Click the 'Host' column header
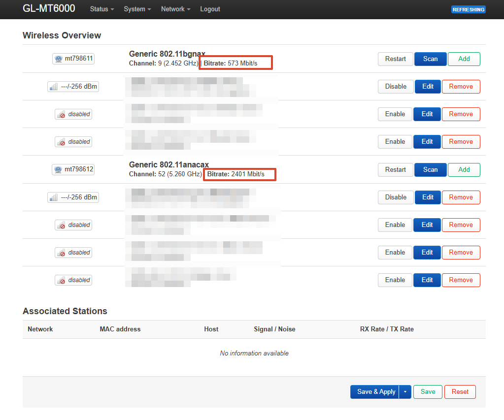The height and width of the screenshot is (420, 504). tap(211, 329)
